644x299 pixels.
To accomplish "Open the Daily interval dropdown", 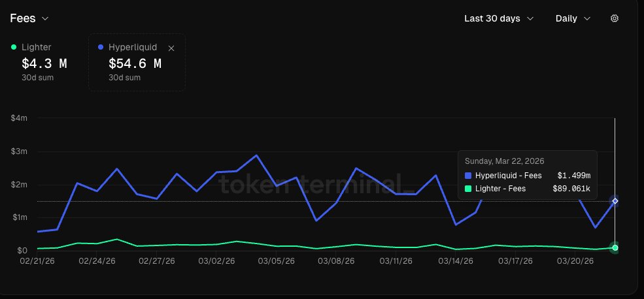I will tap(573, 18).
